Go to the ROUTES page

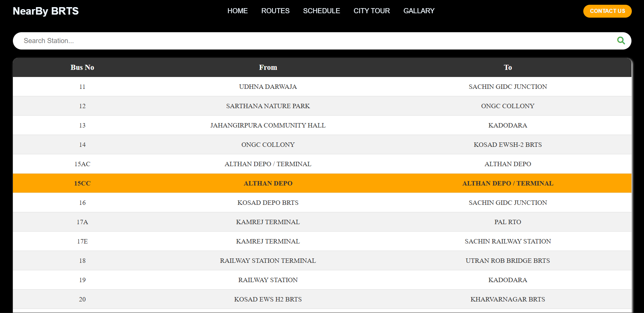tap(275, 11)
